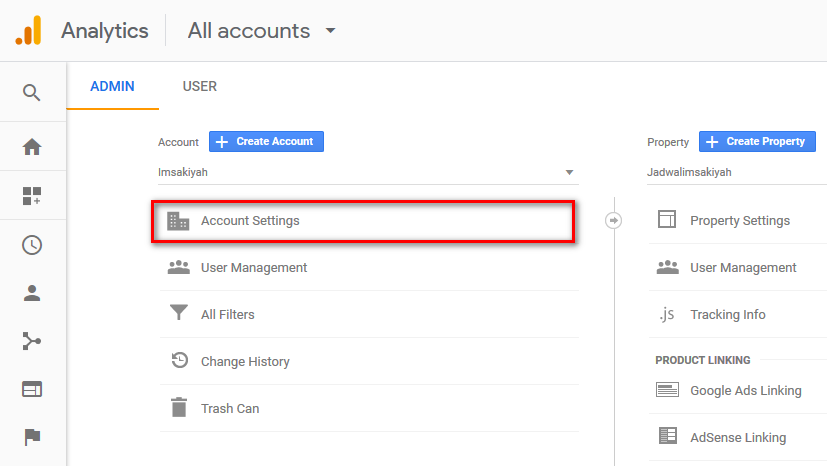Go to Home via sidebar icon

click(x=32, y=147)
